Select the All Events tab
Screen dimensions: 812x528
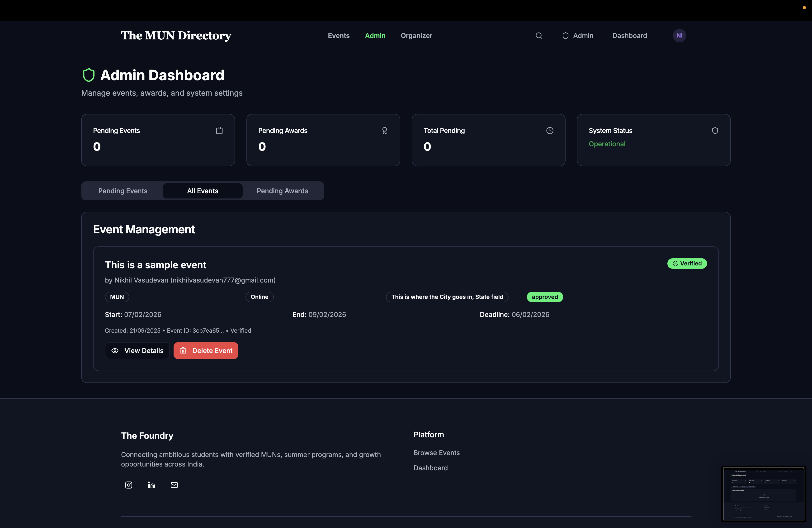click(x=202, y=191)
